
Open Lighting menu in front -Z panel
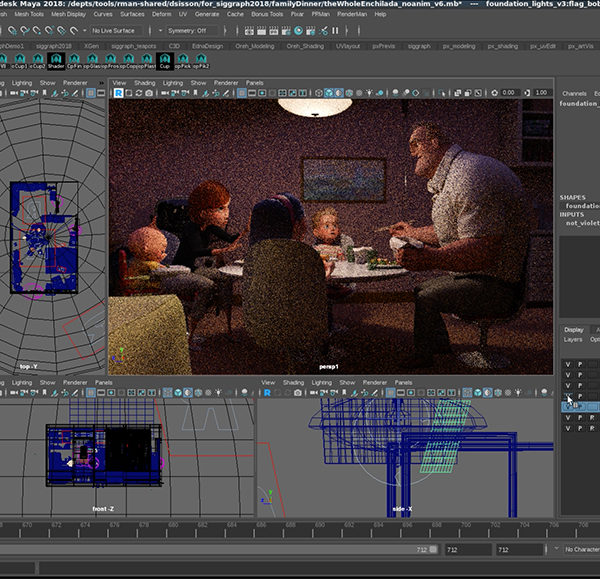(22, 382)
